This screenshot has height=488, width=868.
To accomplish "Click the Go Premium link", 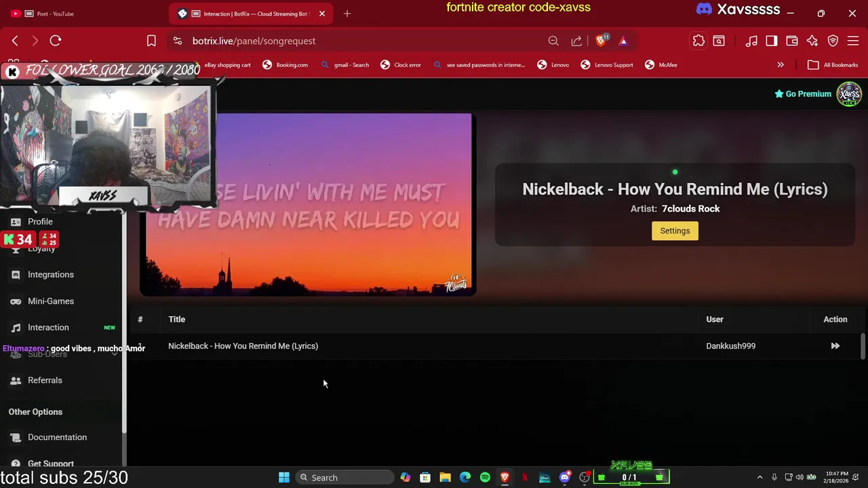I will pyautogui.click(x=803, y=94).
